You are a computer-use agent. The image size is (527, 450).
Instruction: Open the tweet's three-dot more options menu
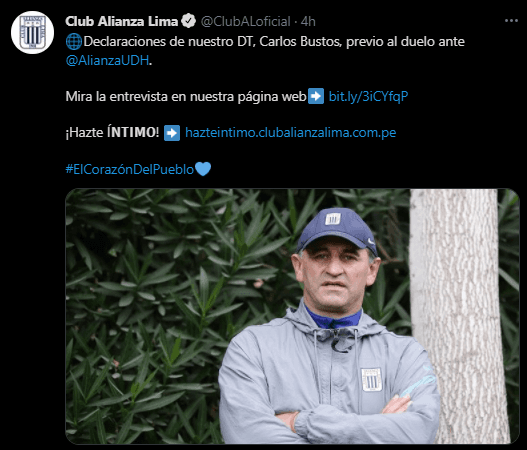tap(511, 21)
